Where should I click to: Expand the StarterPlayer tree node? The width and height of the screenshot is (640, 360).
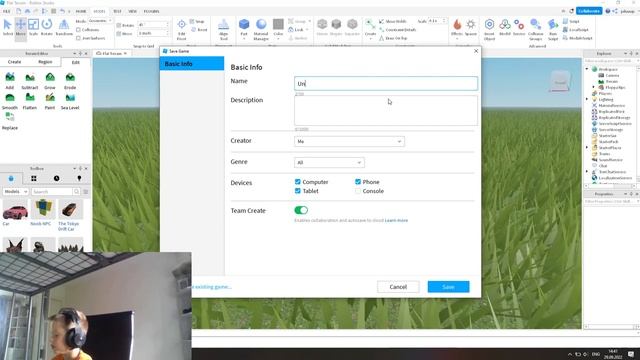587,147
